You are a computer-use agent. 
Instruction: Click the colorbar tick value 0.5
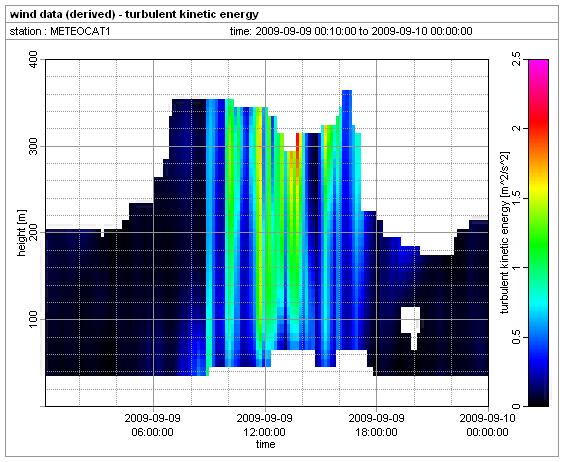point(516,337)
